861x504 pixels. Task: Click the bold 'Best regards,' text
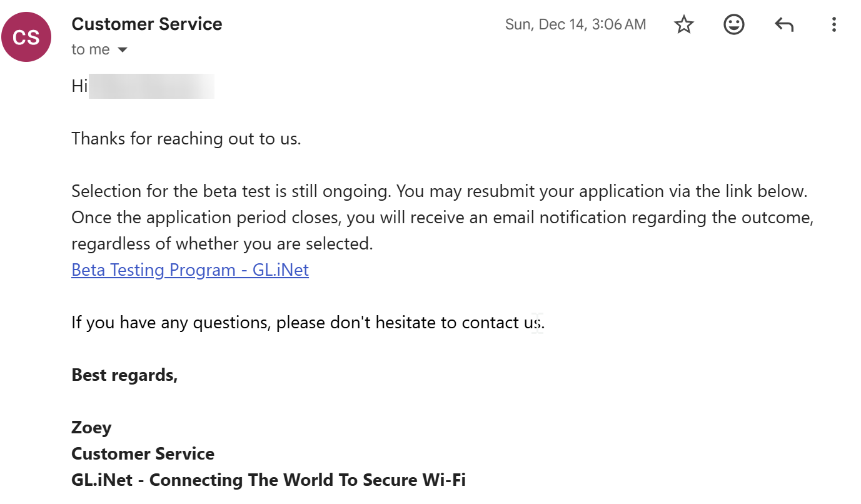pyautogui.click(x=124, y=375)
